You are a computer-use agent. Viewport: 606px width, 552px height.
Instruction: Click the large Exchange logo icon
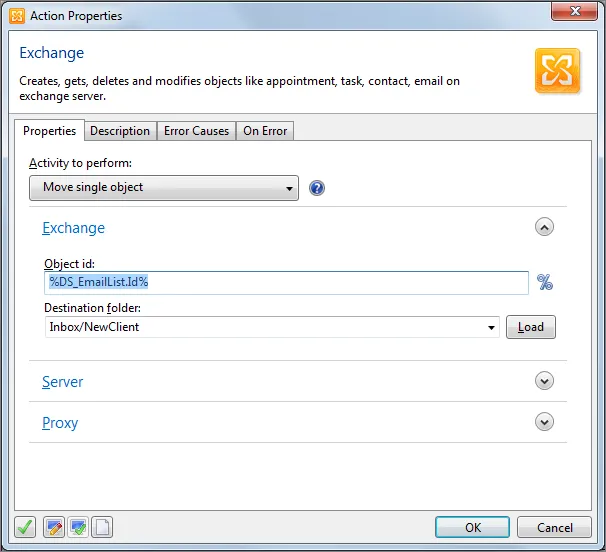point(557,70)
